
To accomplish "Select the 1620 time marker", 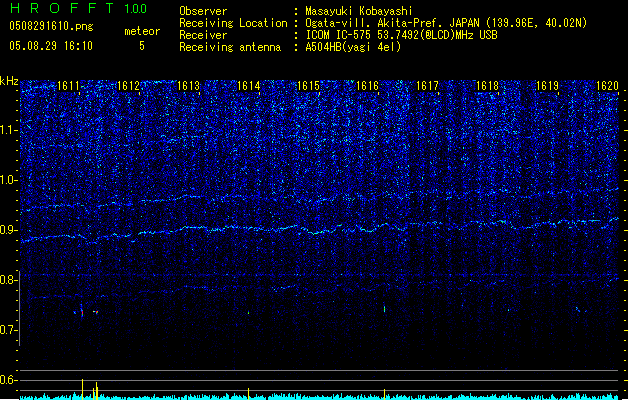I will [607, 87].
